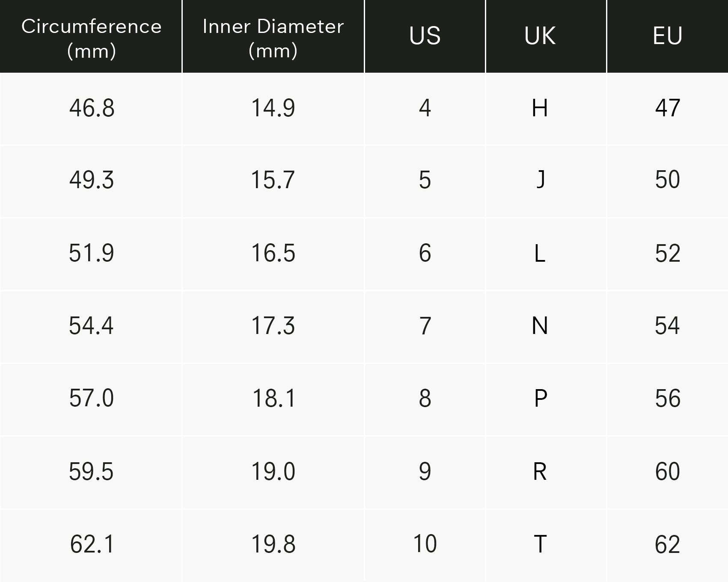Select EU size 62 cell
728x582 pixels.
pyautogui.click(x=667, y=544)
